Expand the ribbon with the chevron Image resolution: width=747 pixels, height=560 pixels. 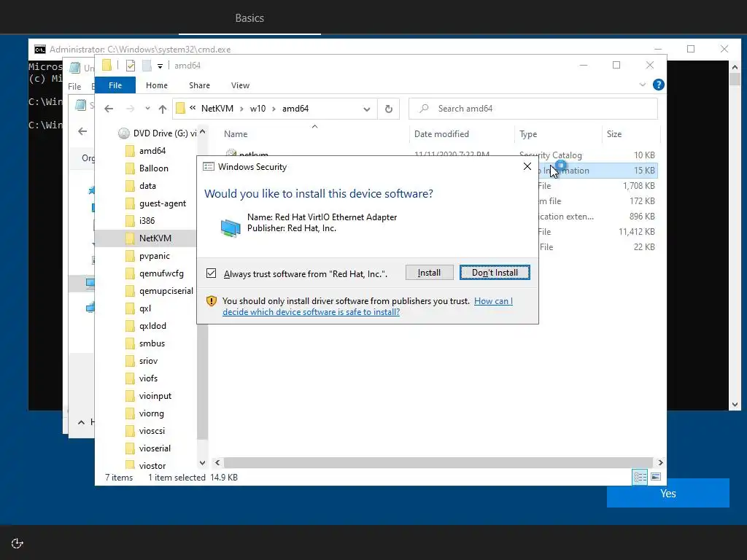[x=642, y=85]
